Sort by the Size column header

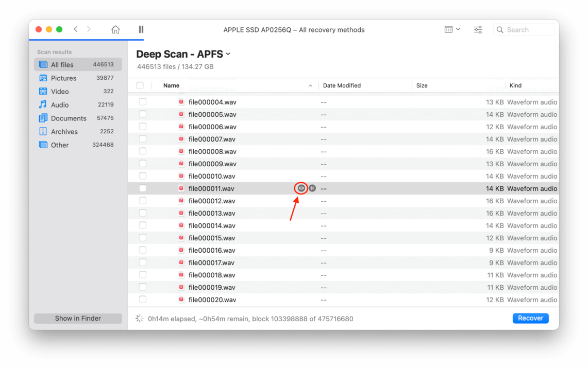[422, 85]
